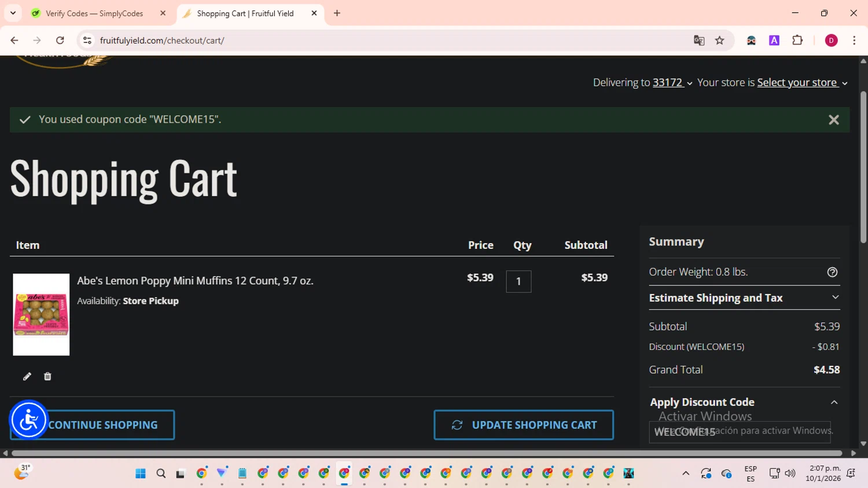Open Windows taskbar search
The image size is (868, 488).
click(x=161, y=474)
